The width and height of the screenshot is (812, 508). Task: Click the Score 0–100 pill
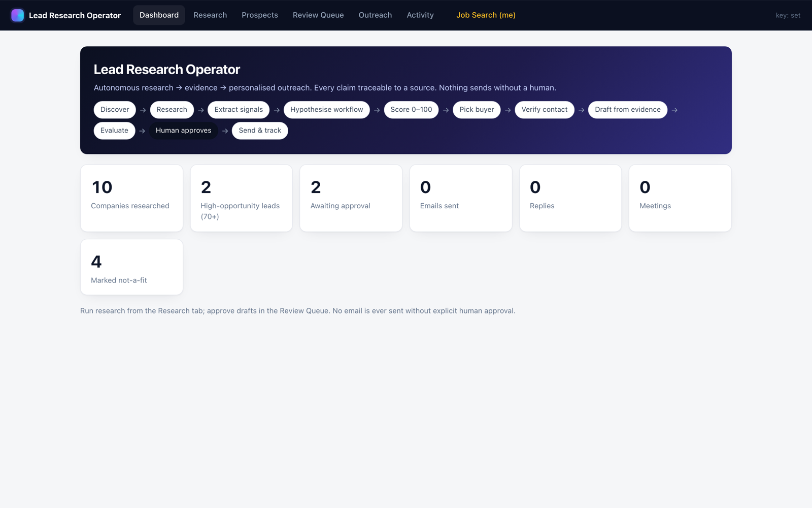411,110
